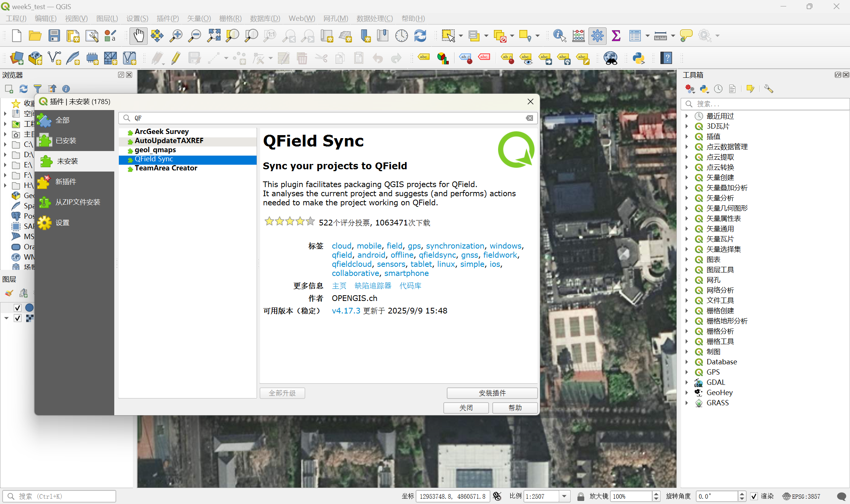Click the Zoom In magnifier icon
850x504 pixels.
coord(176,36)
